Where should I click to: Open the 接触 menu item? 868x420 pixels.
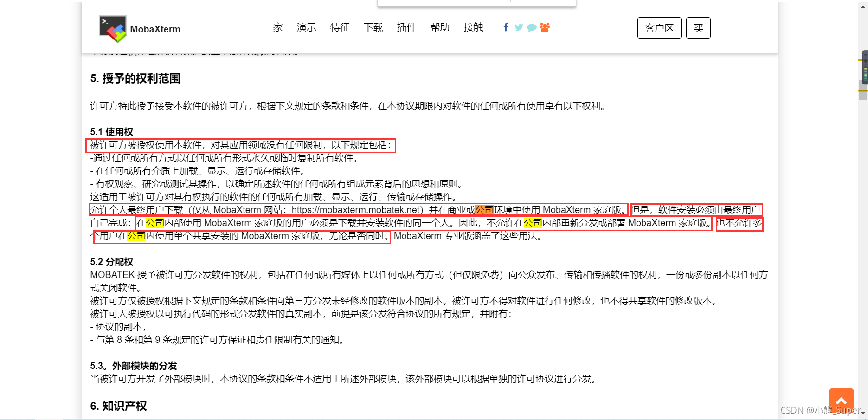pos(474,27)
